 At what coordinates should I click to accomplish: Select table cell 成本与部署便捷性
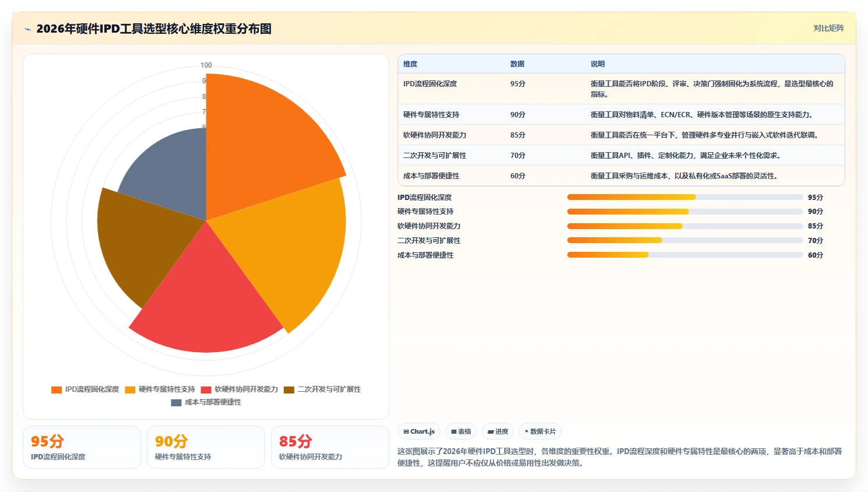click(431, 176)
